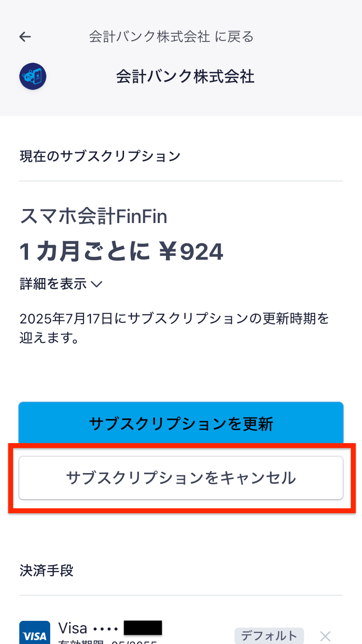
Task: Click the 決済手段 section heading
Action: (x=46, y=571)
